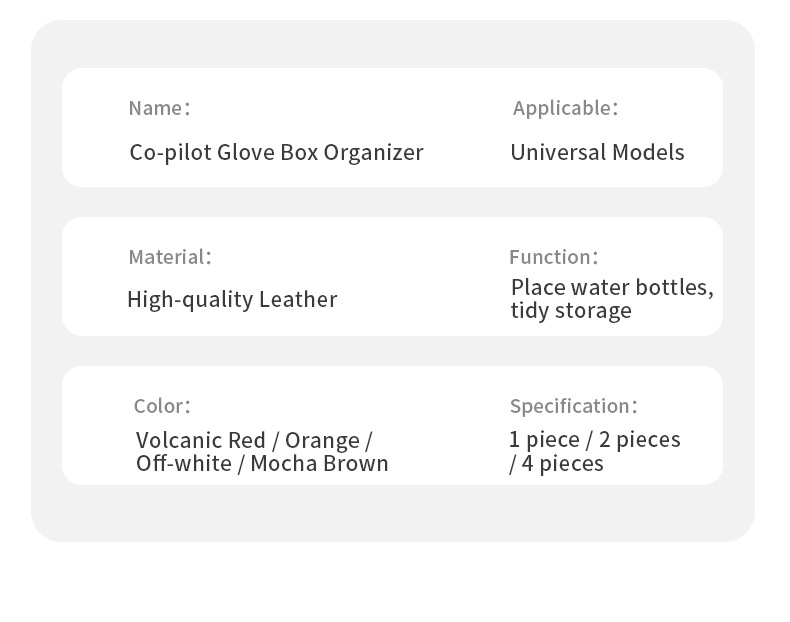The image size is (790, 622).
Task: Select Universal Models text
Action: (597, 152)
